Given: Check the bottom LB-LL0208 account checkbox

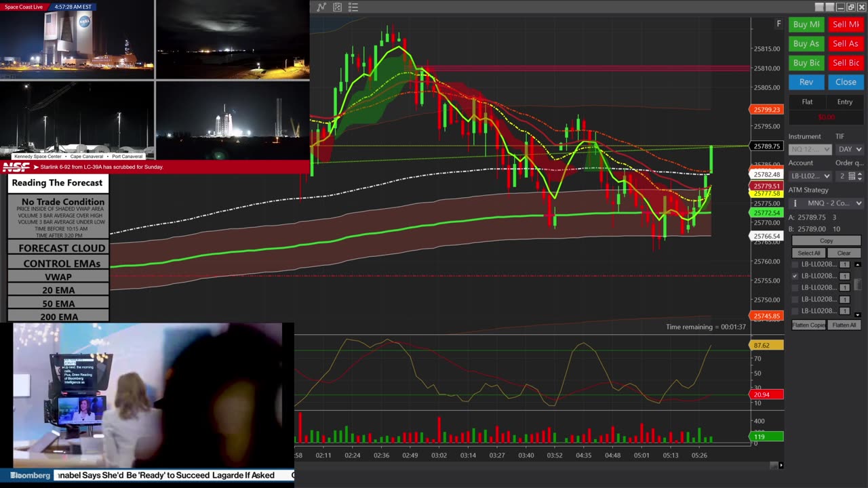Looking at the screenshot, I should 795,310.
